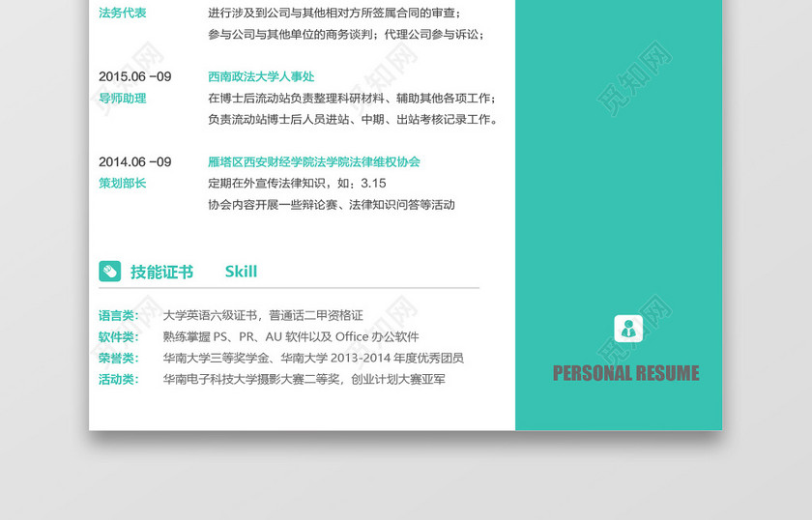
Task: Click the date 2014.06 -09
Action: [x=134, y=162]
